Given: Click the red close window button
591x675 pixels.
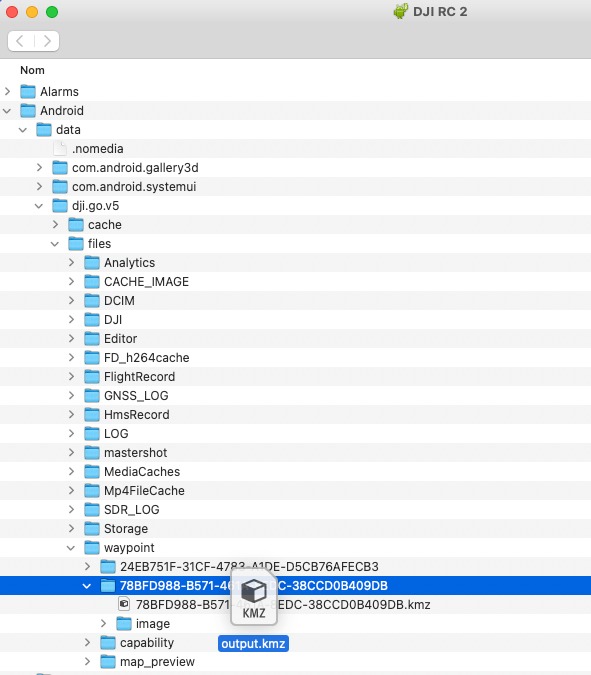Looking at the screenshot, I should [x=12, y=12].
